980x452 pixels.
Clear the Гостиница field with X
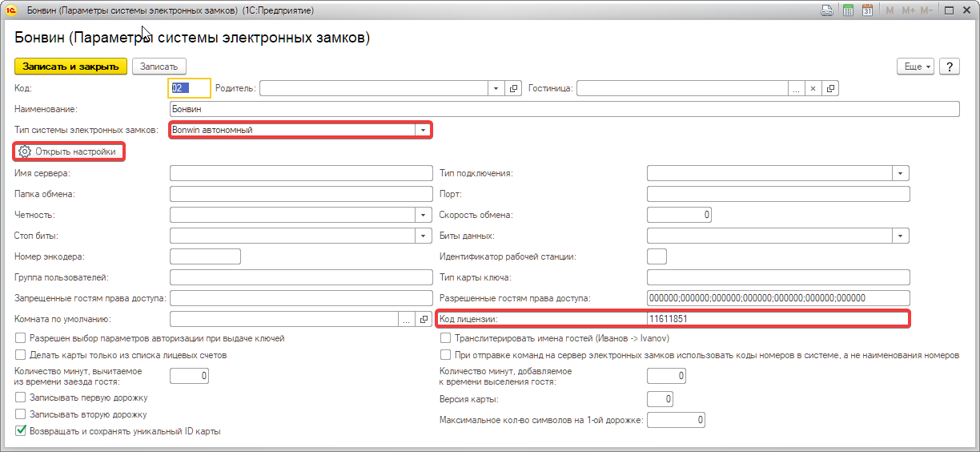point(813,88)
